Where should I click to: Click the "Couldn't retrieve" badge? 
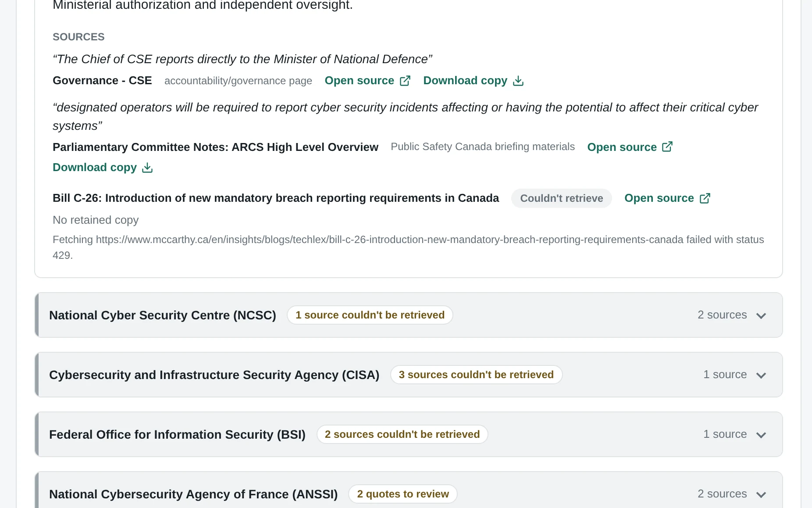pyautogui.click(x=562, y=198)
